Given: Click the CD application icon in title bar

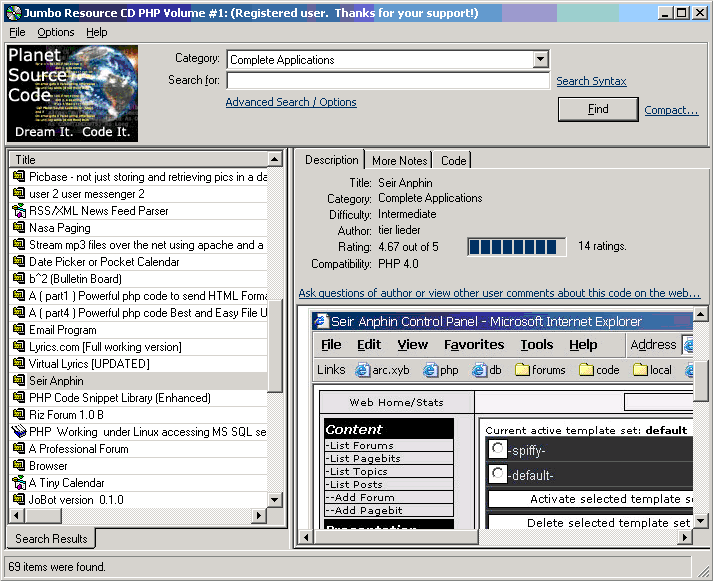Looking at the screenshot, I should [14, 13].
